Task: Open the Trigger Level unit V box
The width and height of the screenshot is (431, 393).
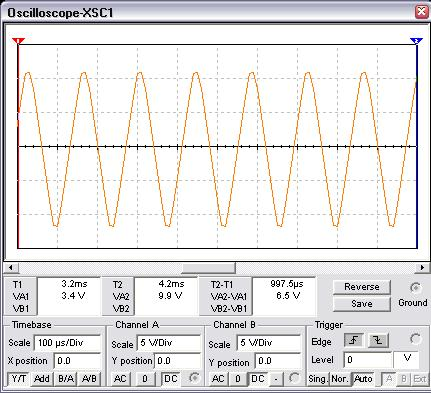Action: coord(407,360)
